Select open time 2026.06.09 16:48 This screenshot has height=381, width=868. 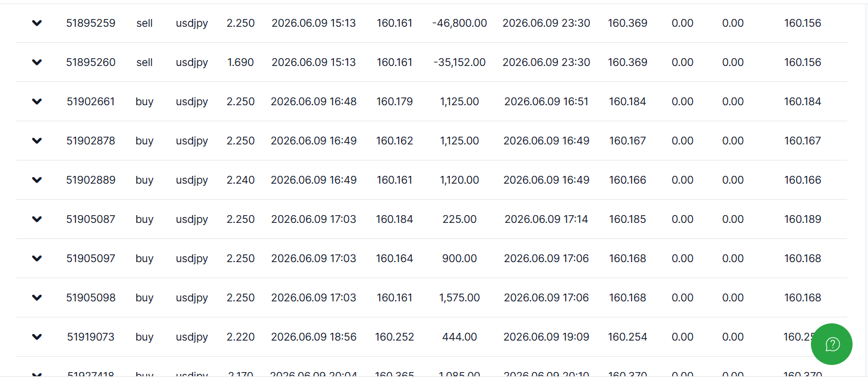click(x=314, y=102)
